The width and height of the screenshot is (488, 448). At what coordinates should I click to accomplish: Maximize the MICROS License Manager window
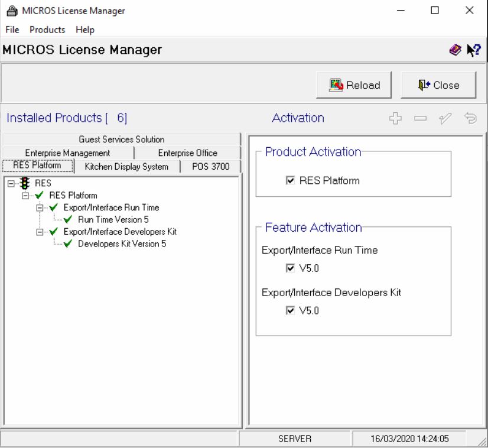pos(435,11)
